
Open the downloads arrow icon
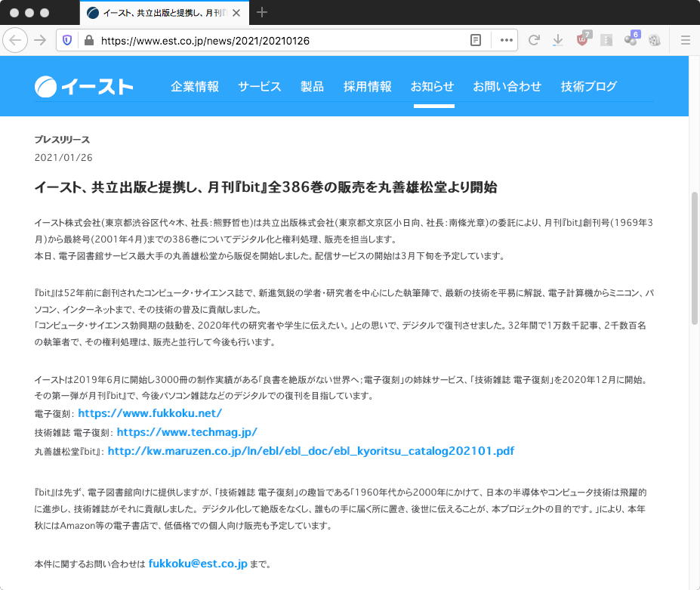coord(557,40)
